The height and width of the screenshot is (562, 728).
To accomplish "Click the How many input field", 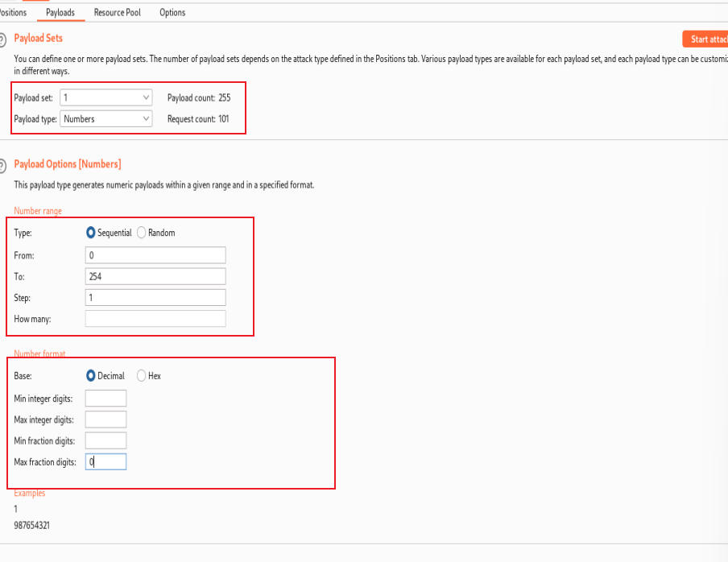I will (155, 319).
